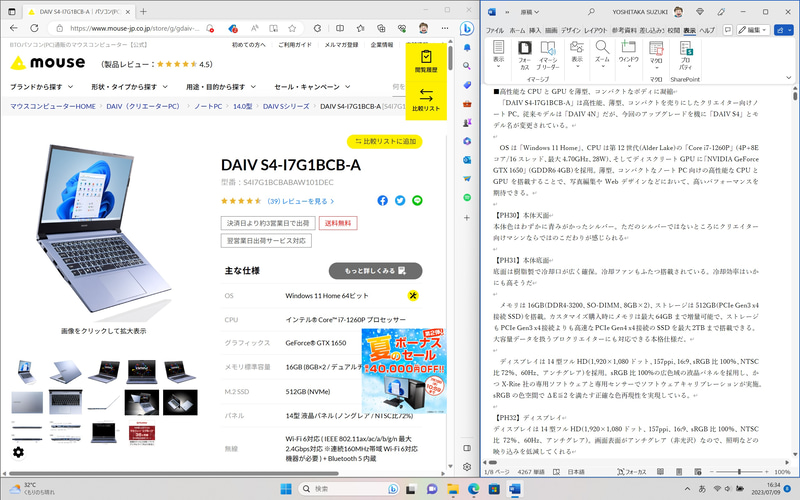
Task: Click the customize wrench icon beside OS
Action: click(x=413, y=295)
